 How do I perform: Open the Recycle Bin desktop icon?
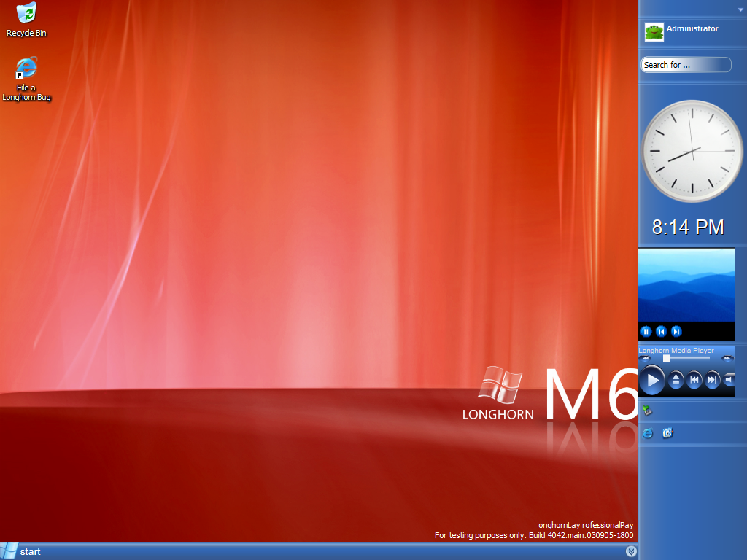27,20
